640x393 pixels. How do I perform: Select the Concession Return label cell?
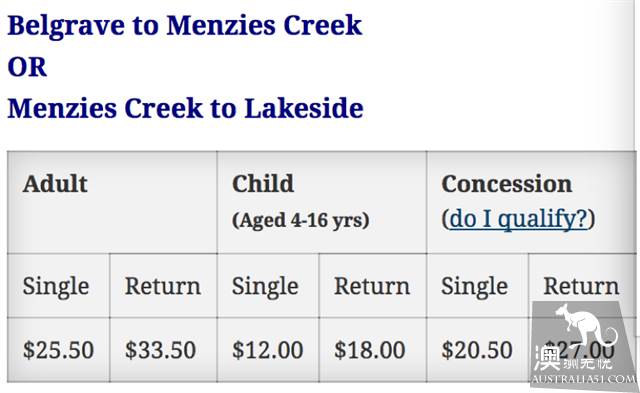click(x=582, y=286)
